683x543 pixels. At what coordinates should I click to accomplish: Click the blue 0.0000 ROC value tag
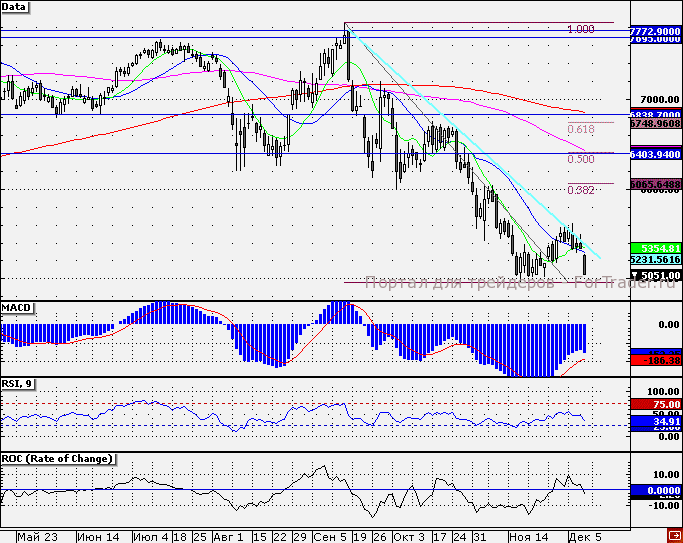pyautogui.click(x=655, y=490)
